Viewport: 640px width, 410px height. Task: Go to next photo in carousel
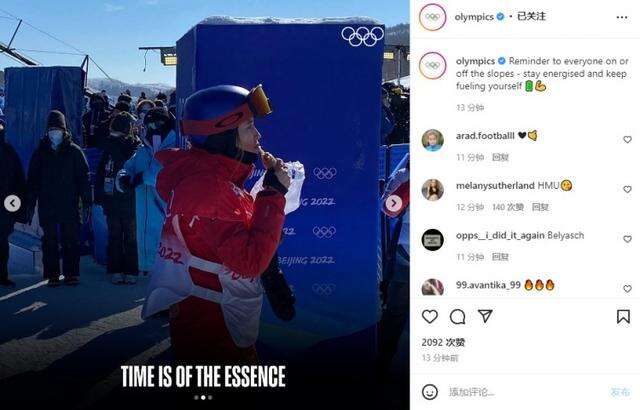(393, 203)
